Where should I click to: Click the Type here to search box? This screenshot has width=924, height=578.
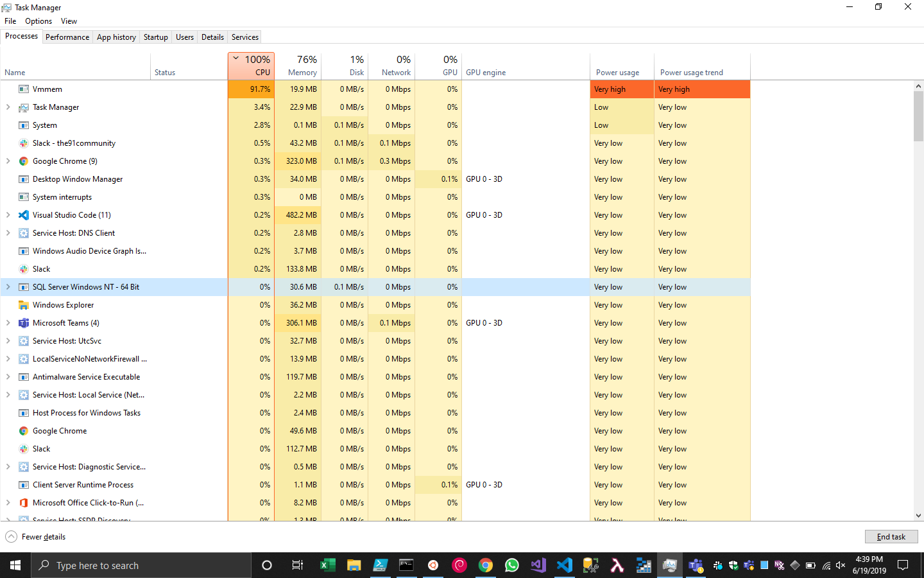(141, 565)
